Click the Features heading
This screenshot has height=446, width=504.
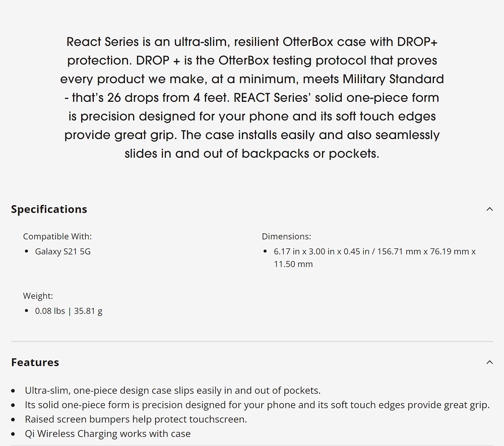coord(35,362)
